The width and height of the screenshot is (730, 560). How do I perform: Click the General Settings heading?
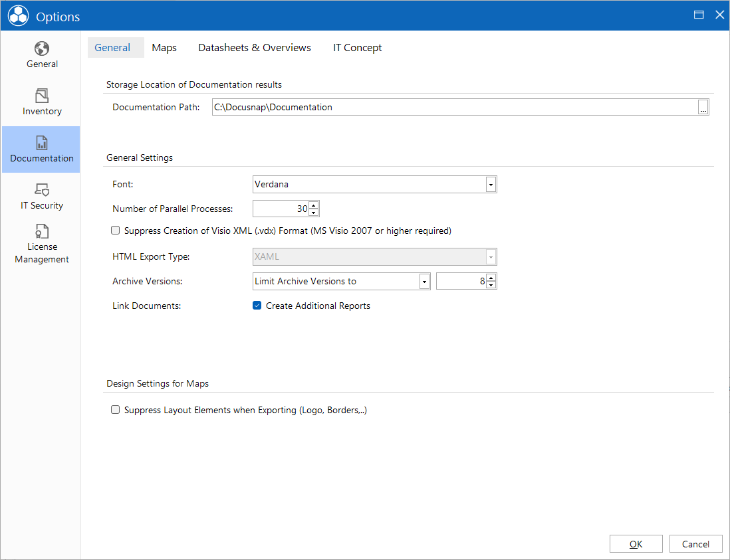[x=140, y=157]
